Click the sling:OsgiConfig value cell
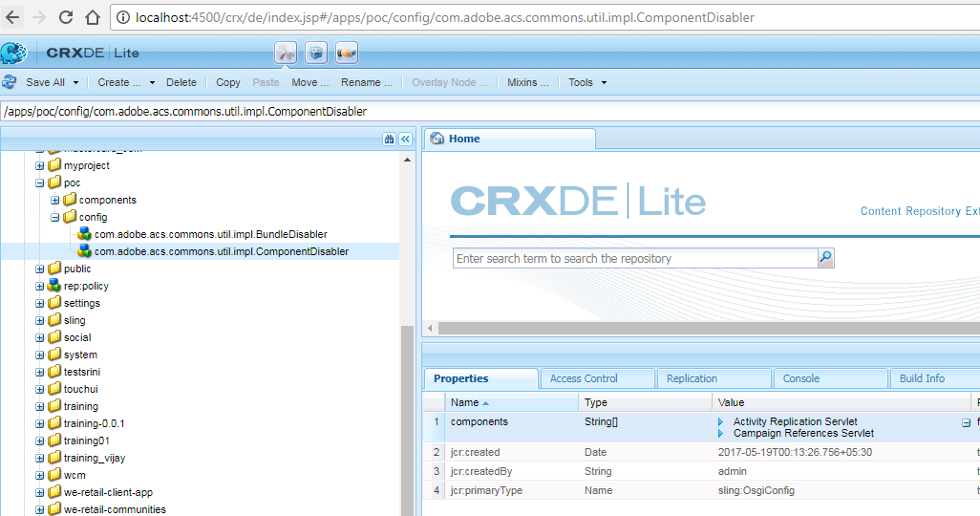980x516 pixels. [756, 490]
